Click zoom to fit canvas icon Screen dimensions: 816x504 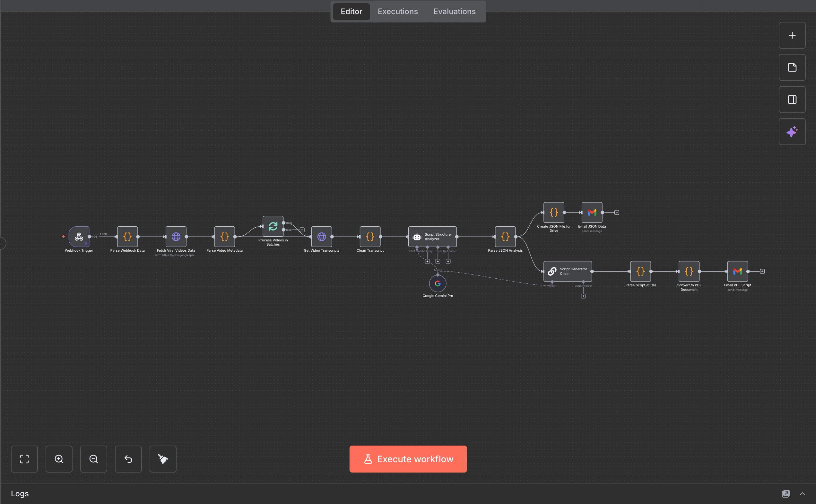point(24,459)
